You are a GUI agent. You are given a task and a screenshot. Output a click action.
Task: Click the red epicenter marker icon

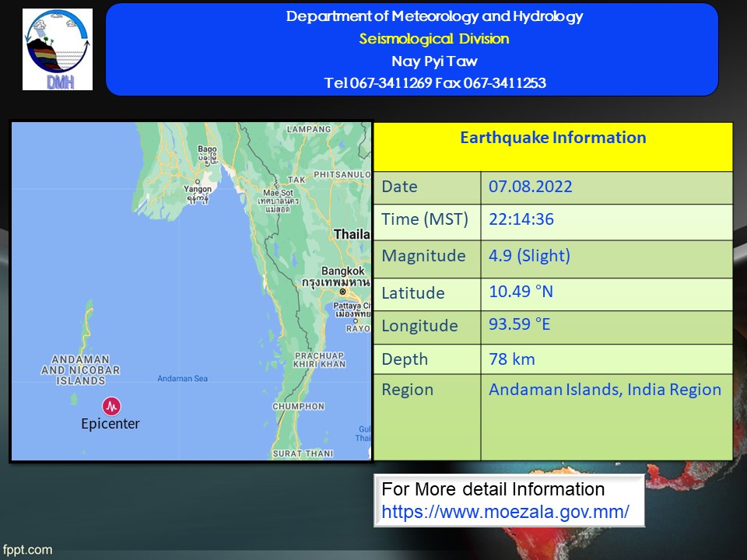[111, 406]
